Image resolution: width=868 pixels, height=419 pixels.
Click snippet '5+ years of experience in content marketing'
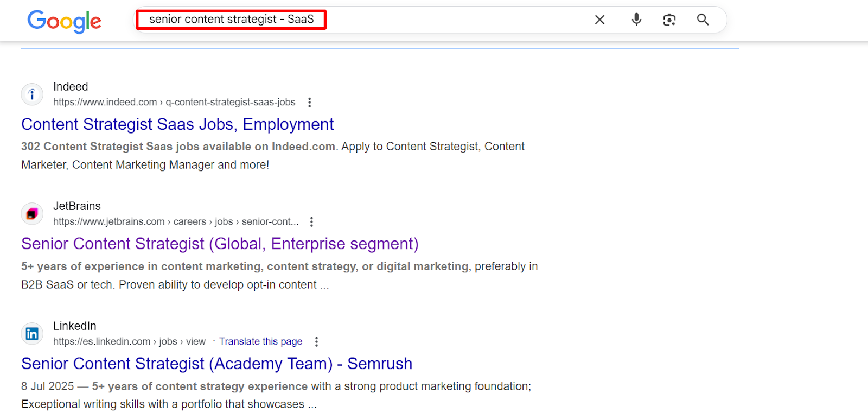pos(141,266)
